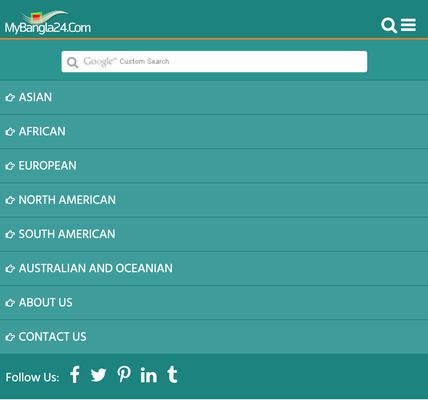Click the hand pointer icon beside CONTACT US
The height and width of the screenshot is (400, 428).
coord(10,337)
